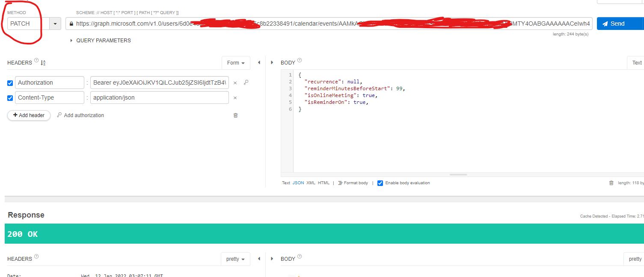Click the help icon next to response BODY

(300, 256)
